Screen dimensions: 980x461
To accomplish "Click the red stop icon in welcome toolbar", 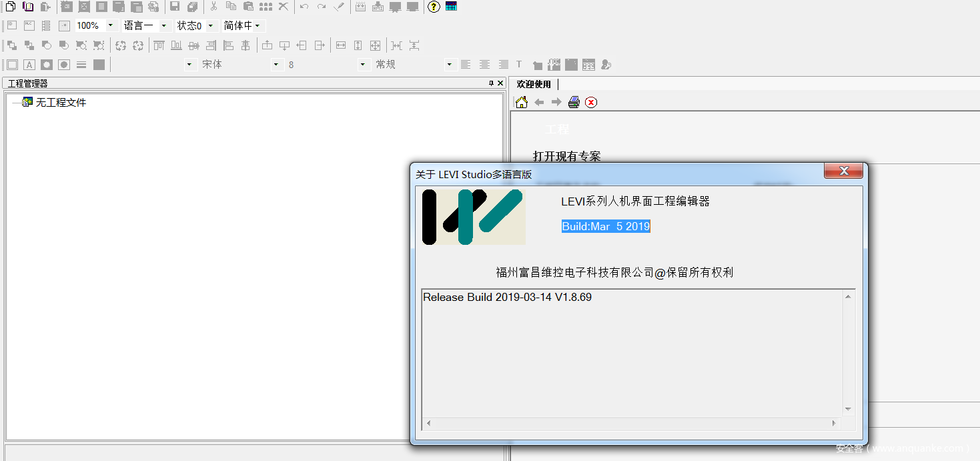I will click(591, 102).
